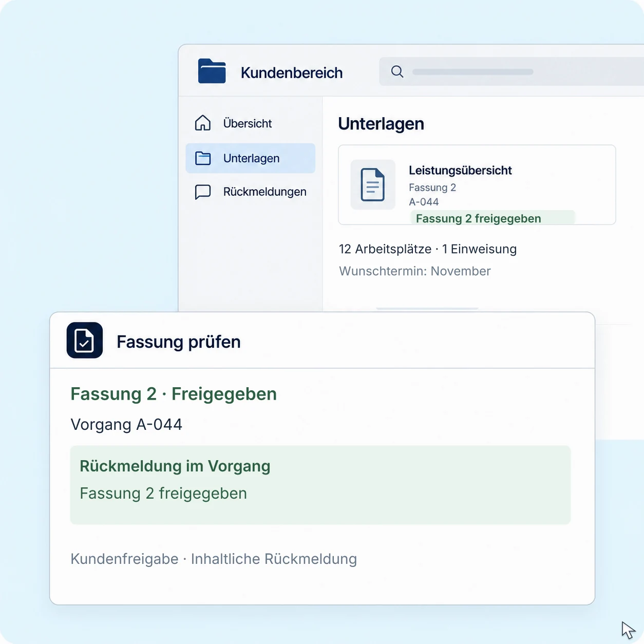Viewport: 644px width, 644px height.
Task: Click 'Wunschtermin: November' text
Action: click(x=415, y=271)
